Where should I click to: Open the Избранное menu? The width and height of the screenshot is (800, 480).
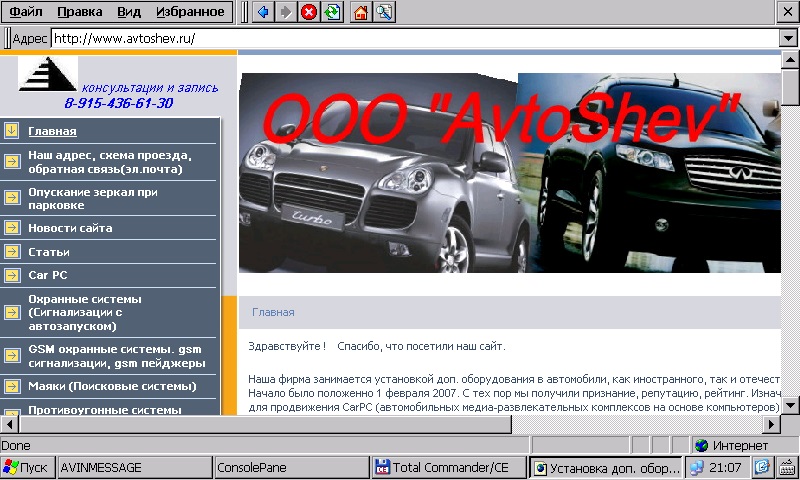190,12
